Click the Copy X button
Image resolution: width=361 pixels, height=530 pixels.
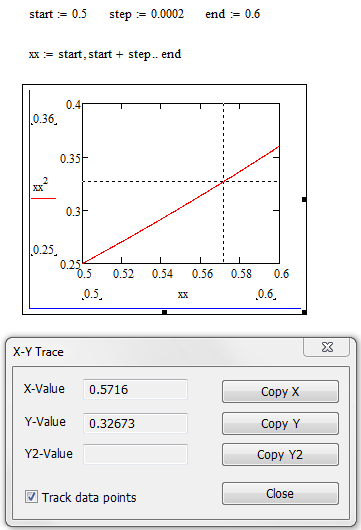coord(280,391)
